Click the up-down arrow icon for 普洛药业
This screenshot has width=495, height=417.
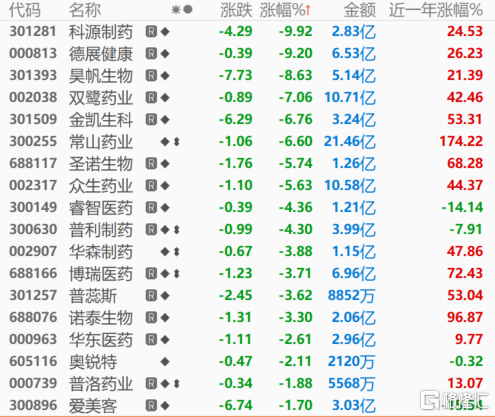177,384
